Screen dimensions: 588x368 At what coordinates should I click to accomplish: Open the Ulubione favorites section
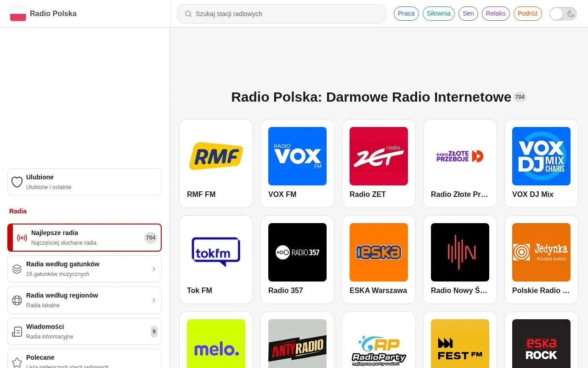pyautogui.click(x=85, y=182)
